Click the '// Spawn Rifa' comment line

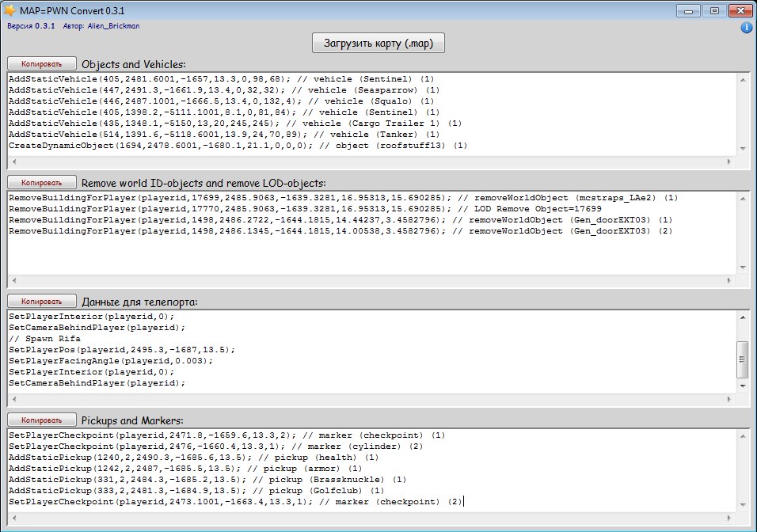[x=45, y=338]
